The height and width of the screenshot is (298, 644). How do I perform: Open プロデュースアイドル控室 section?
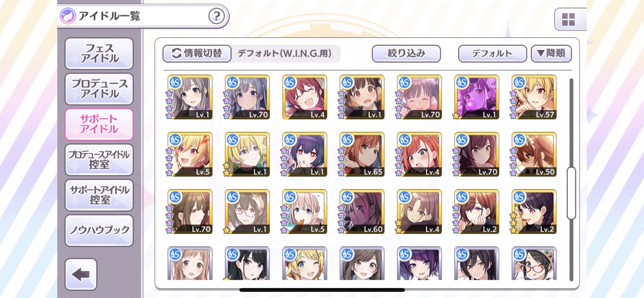(99, 160)
